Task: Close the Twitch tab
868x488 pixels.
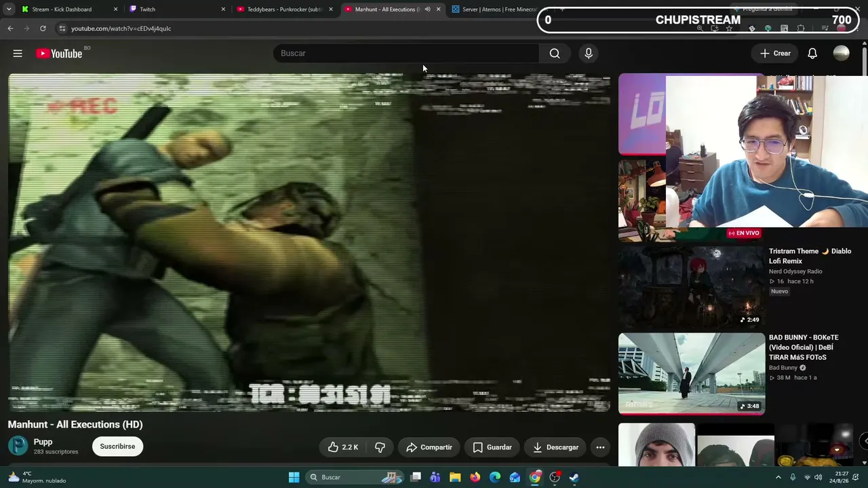Action: (223, 9)
